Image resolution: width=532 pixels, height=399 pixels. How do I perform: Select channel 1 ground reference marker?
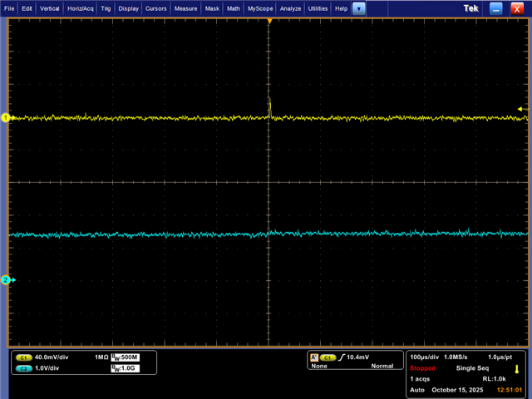[x=6, y=118]
